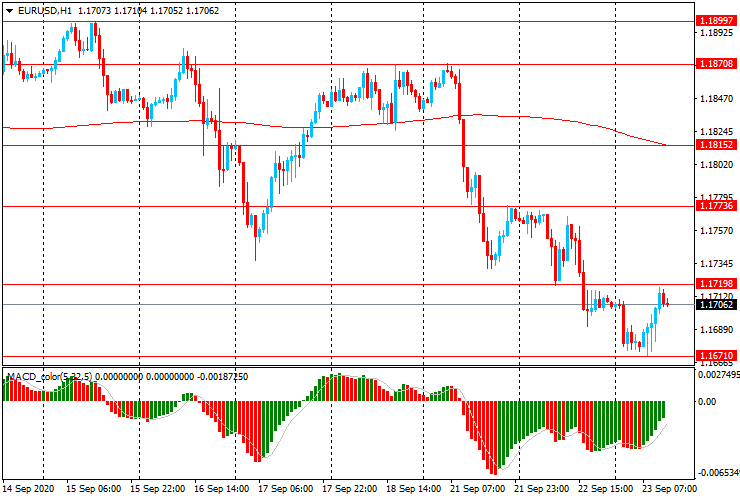Select the 1.17736 red price level label
This screenshot has width=740, height=500.
(x=716, y=205)
